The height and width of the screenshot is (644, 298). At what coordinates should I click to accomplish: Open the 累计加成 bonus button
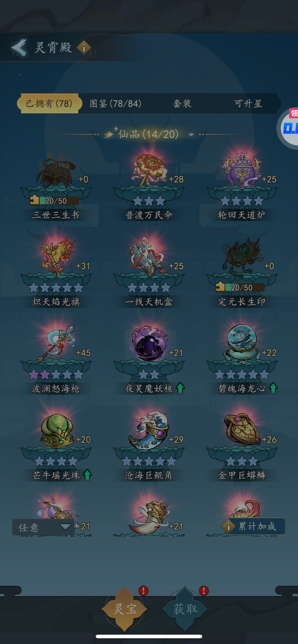tap(253, 526)
